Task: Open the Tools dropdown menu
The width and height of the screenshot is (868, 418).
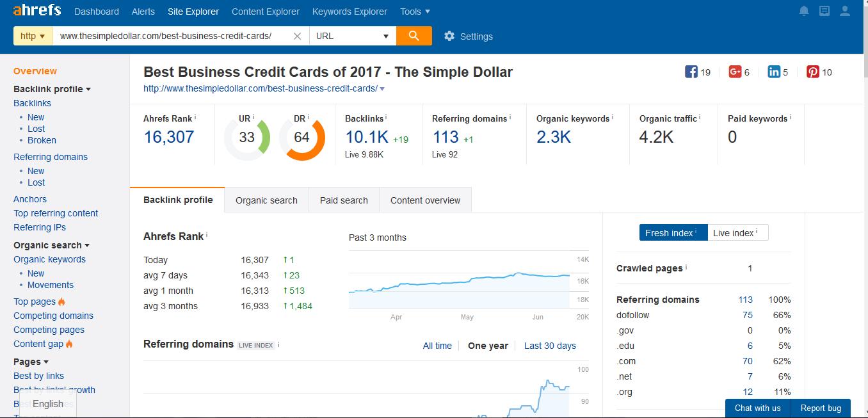Action: (415, 12)
